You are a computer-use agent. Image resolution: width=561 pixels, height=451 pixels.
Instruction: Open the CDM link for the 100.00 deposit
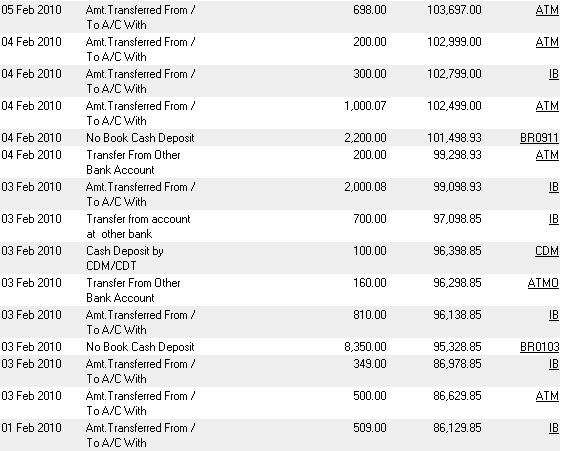pos(547,251)
